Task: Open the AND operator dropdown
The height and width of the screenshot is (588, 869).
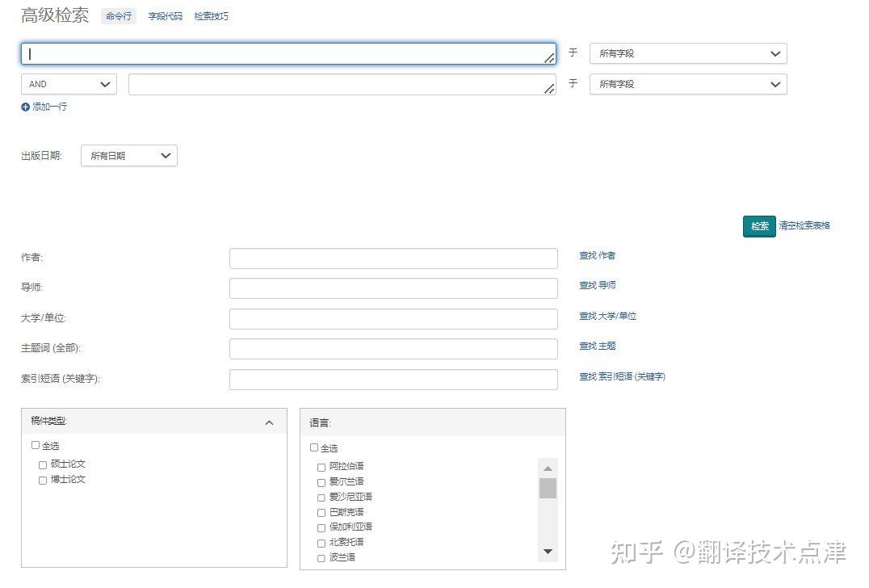Action: pyautogui.click(x=69, y=84)
